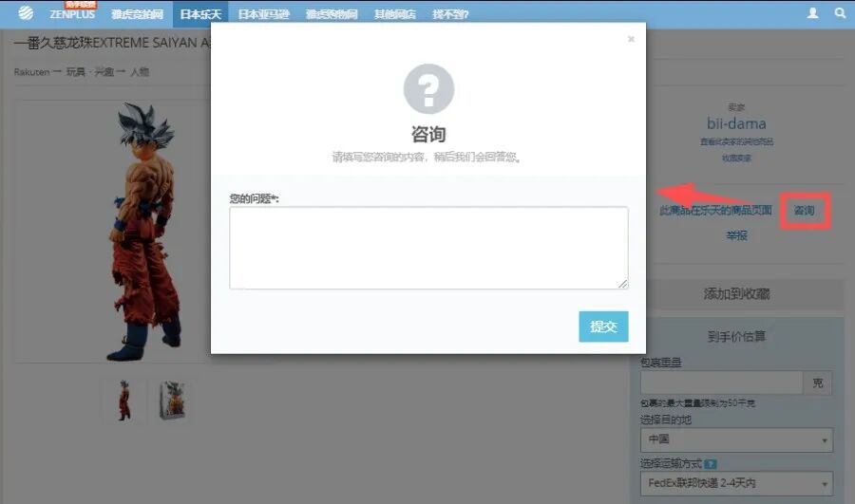This screenshot has height=504, width=855.
Task: Click the ZenPlus logo icon
Action: pyautogui.click(x=25, y=12)
